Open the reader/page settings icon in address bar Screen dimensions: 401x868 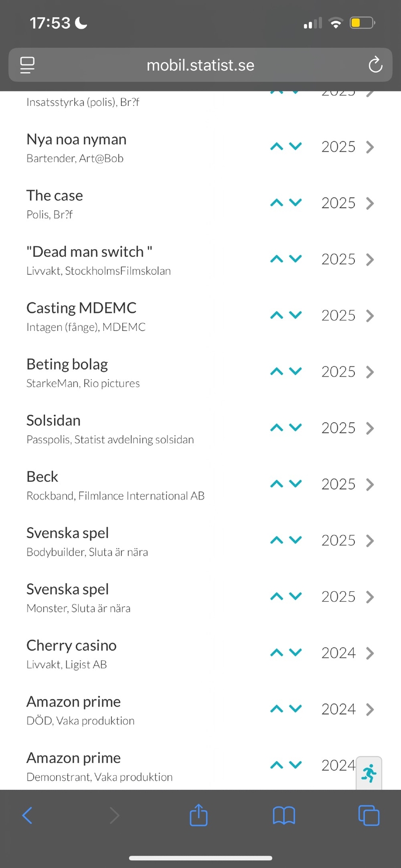27,65
